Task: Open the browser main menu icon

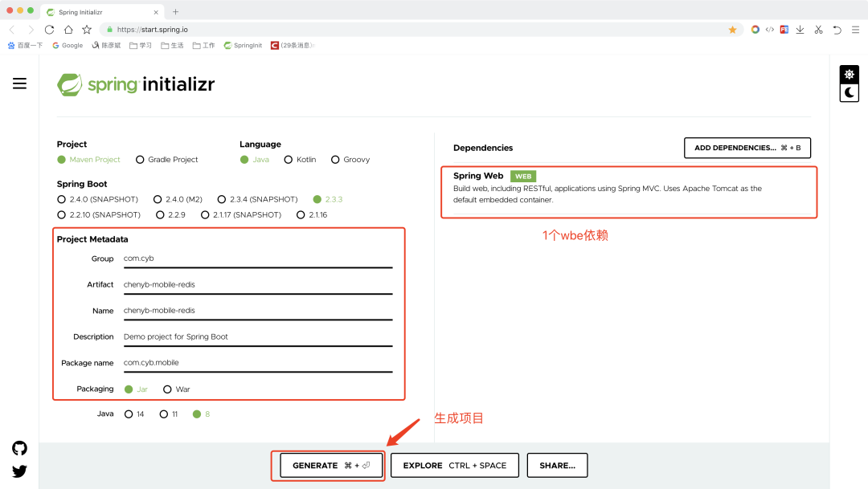Action: (x=855, y=30)
